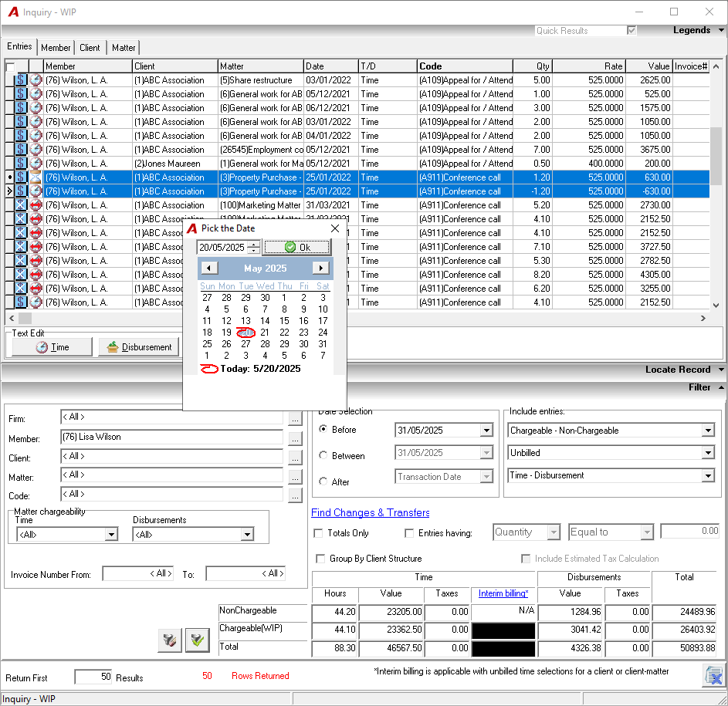This screenshot has height=706, width=728.
Task: Click the blue hourglass icon in the 4305.00 row
Action: (x=21, y=275)
